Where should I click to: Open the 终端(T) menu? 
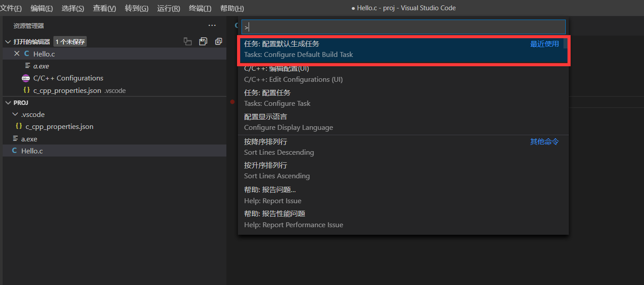(200, 8)
